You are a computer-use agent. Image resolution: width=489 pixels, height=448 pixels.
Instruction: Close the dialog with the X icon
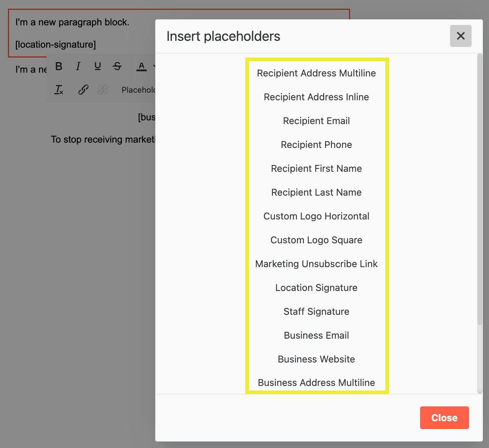tap(461, 36)
